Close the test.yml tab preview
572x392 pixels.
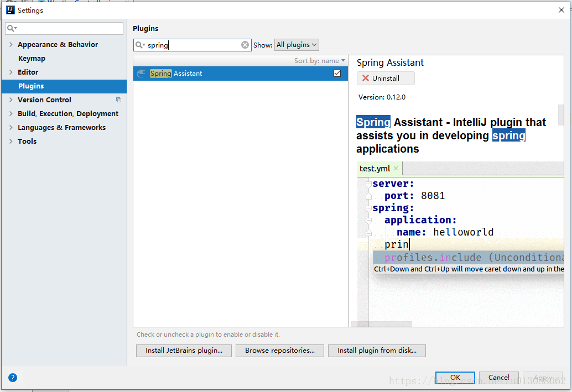click(396, 169)
